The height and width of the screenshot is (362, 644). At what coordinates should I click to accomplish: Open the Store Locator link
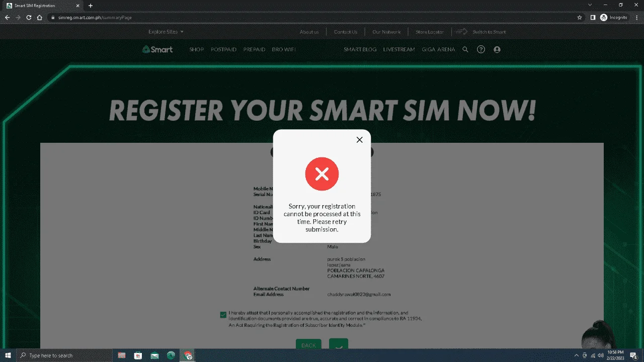pyautogui.click(x=429, y=32)
